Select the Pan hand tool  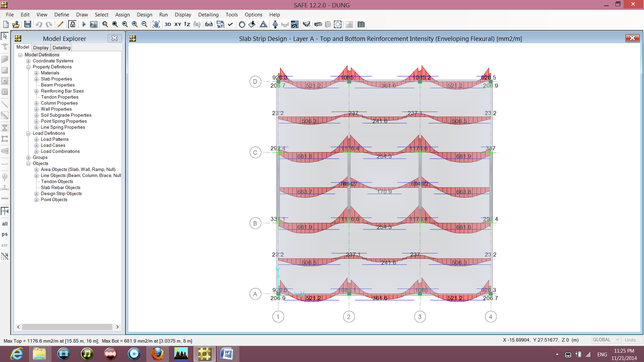pos(156,24)
